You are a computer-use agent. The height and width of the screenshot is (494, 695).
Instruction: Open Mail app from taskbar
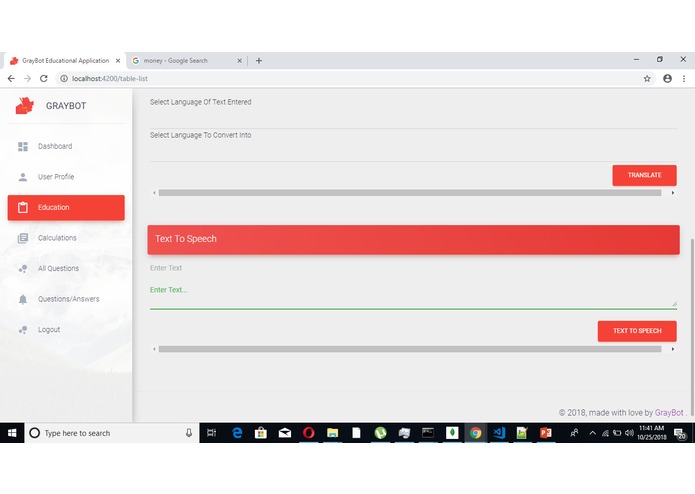285,433
